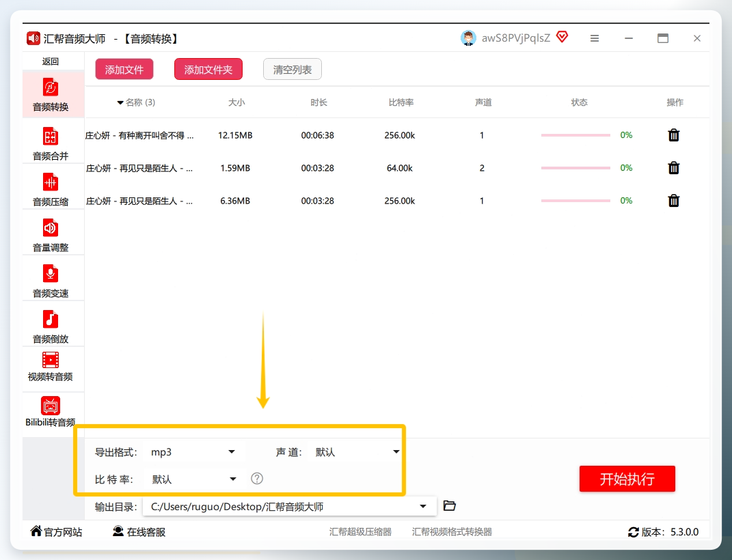Delete the 12.15MB file row
Screen dimensions: 732x560
(x=674, y=135)
